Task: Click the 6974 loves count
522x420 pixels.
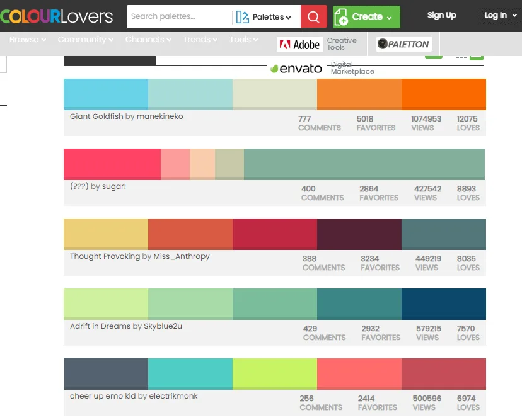Action: 466,398
